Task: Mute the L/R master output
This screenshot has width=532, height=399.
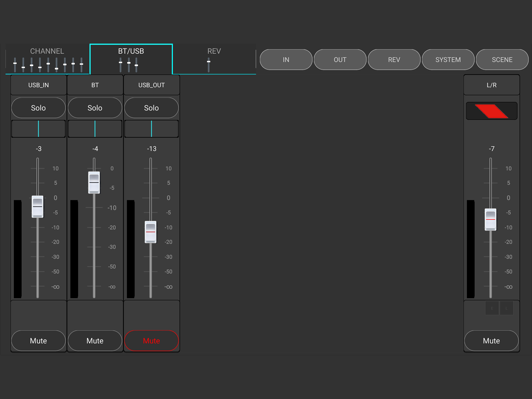Action: pos(491,341)
